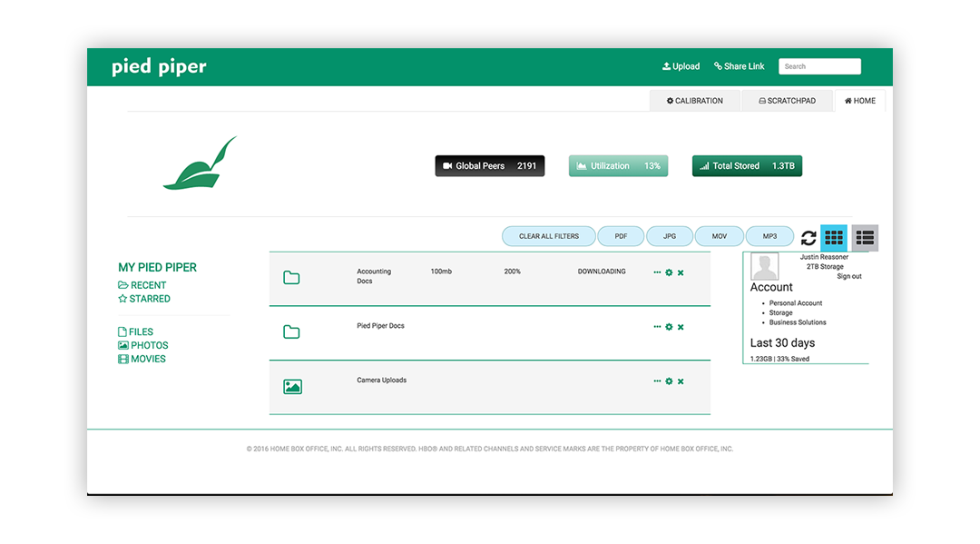
Task: Switch to list view
Action: coord(865,238)
